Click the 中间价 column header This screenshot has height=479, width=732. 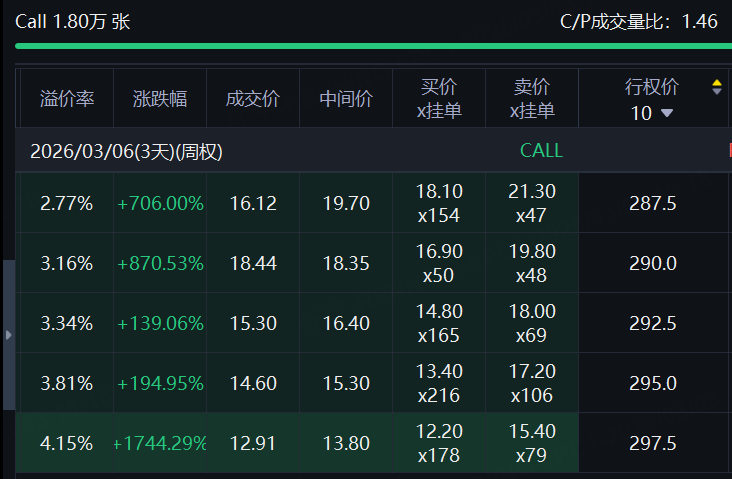[x=346, y=99]
